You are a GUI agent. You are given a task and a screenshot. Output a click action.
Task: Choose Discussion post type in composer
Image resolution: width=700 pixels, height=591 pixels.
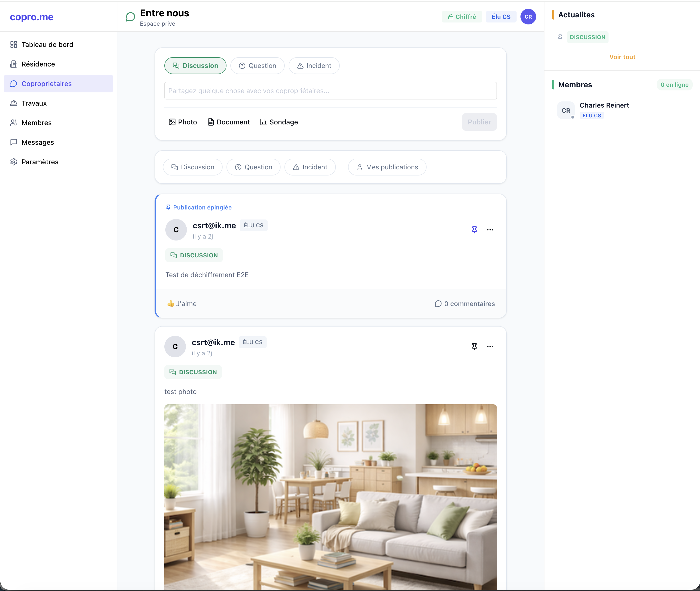point(195,66)
